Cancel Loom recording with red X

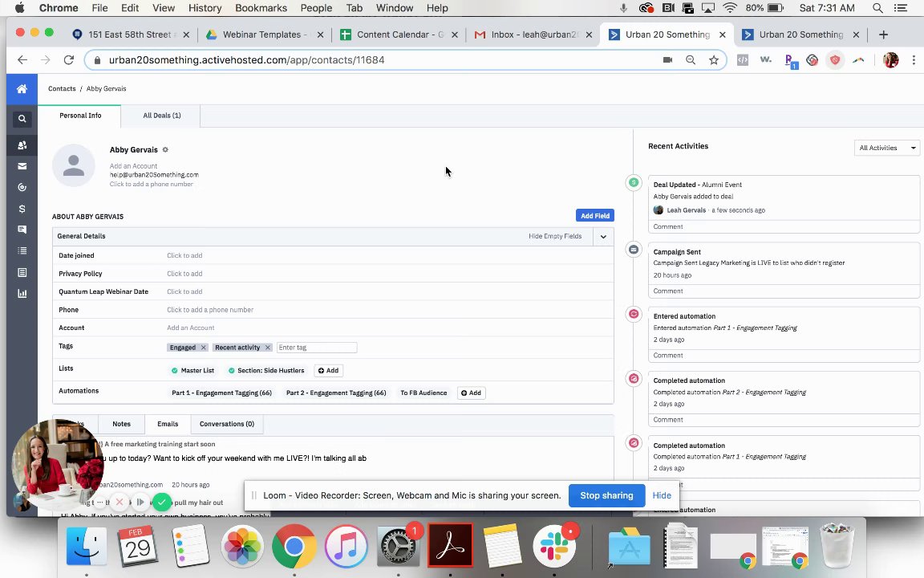tap(120, 502)
